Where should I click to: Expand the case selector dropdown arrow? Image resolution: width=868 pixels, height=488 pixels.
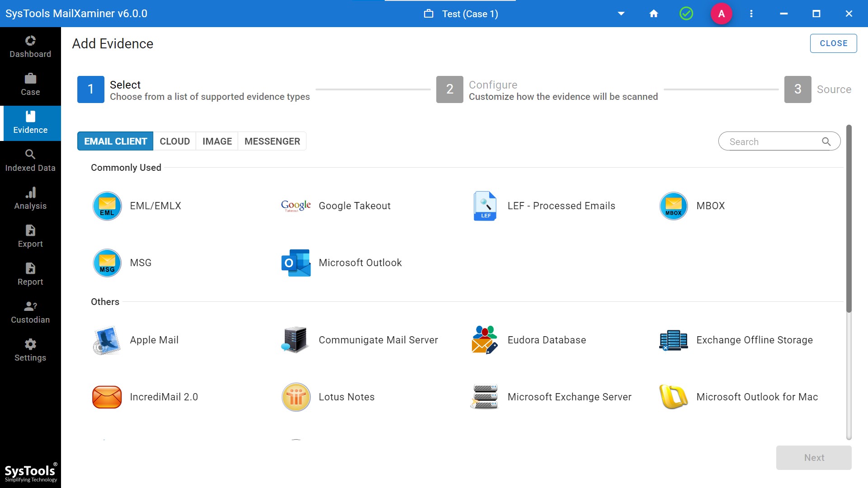pyautogui.click(x=621, y=14)
